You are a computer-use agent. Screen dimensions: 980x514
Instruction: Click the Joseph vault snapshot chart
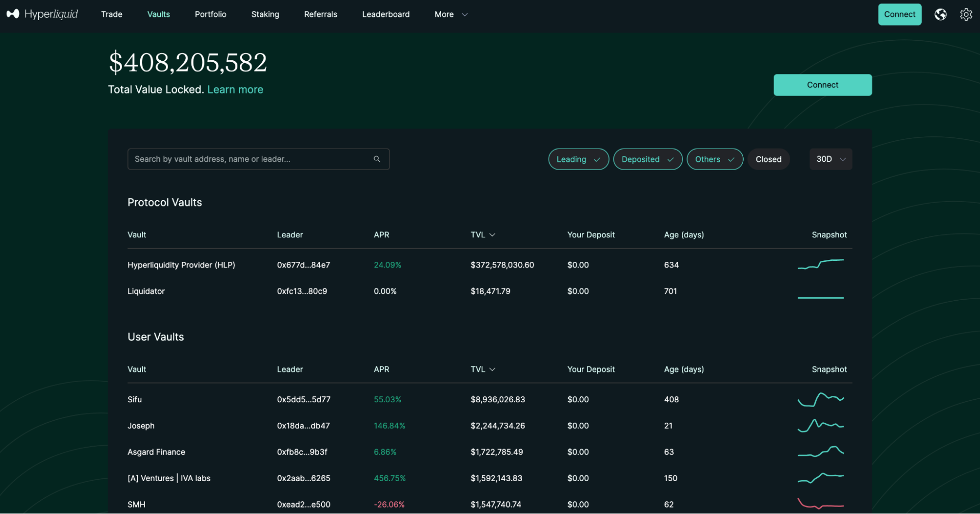click(x=821, y=425)
